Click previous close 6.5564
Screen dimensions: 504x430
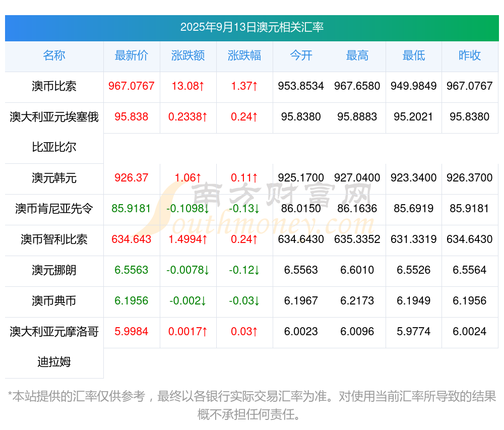[x=470, y=270]
